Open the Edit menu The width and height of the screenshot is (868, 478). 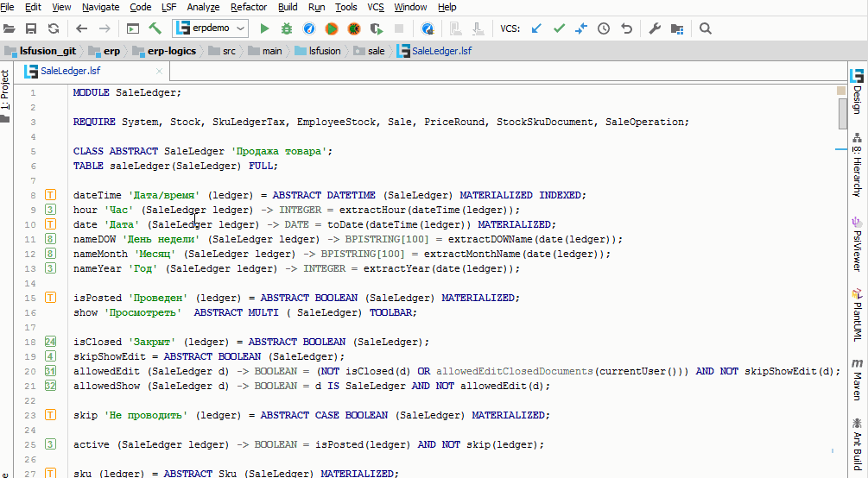pyautogui.click(x=33, y=7)
